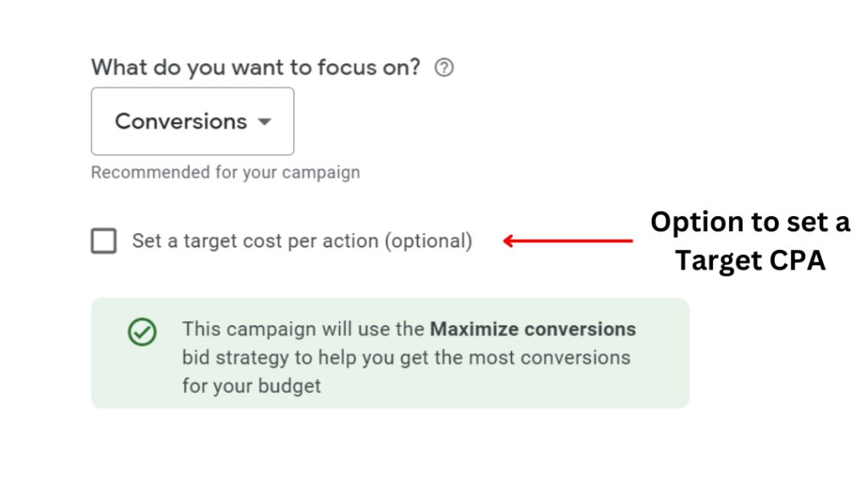This screenshot has width=868, height=482.
Task: Click the 'What do you want to focus on?' heading
Action: [255, 68]
